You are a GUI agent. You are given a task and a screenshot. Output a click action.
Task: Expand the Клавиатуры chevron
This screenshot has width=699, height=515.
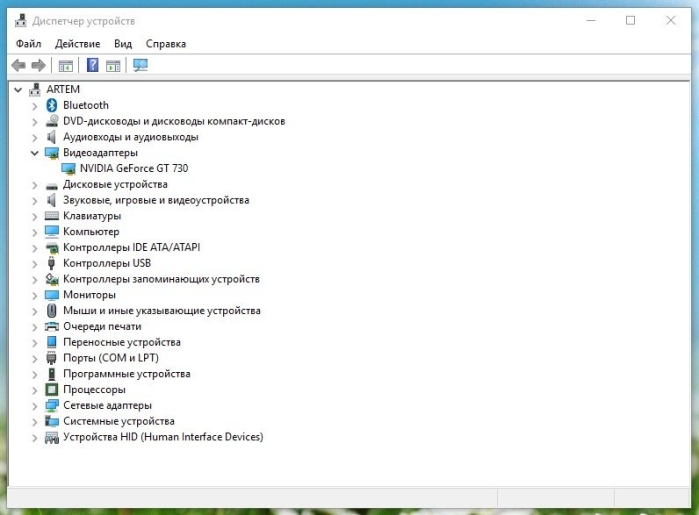[34, 216]
